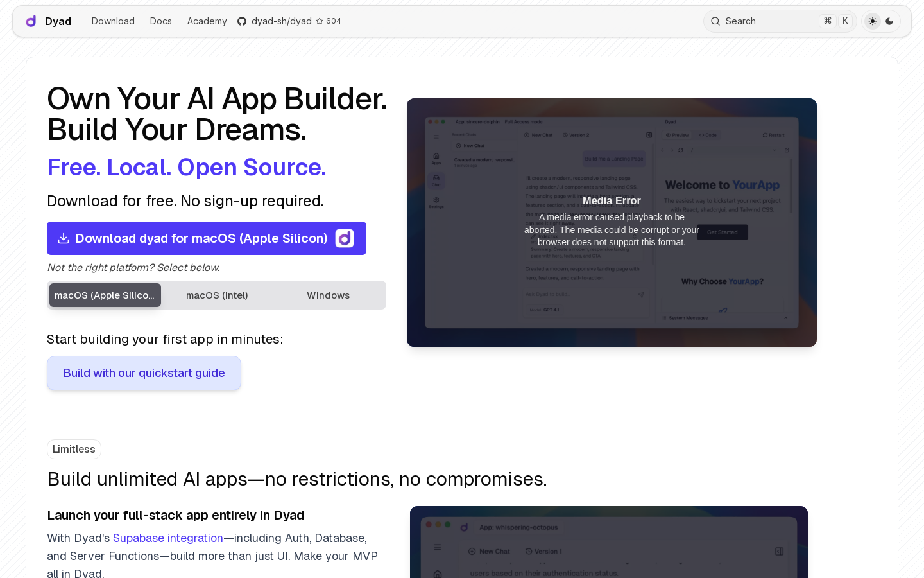Viewport: 924px width, 578px height.
Task: Open the Docs nav link
Action: 160,21
